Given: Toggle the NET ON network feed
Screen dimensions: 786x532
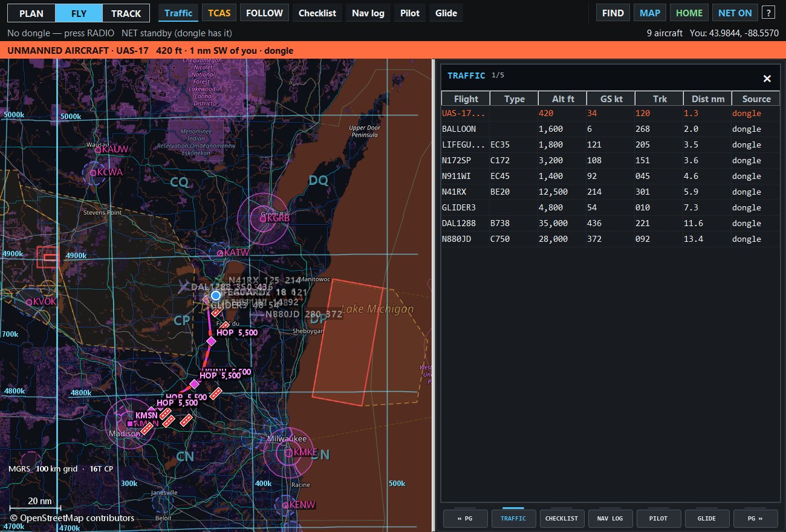Looking at the screenshot, I should point(735,13).
